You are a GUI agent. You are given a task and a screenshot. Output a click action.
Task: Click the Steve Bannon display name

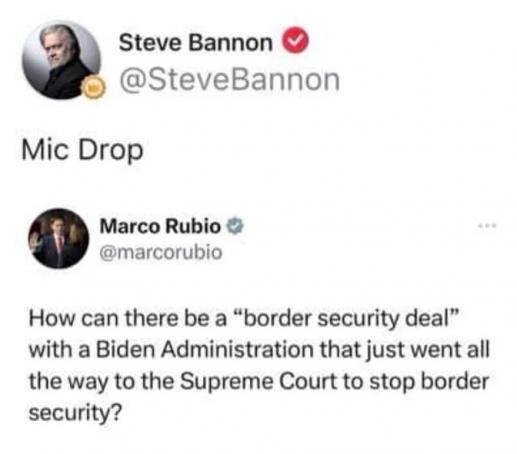point(196,43)
